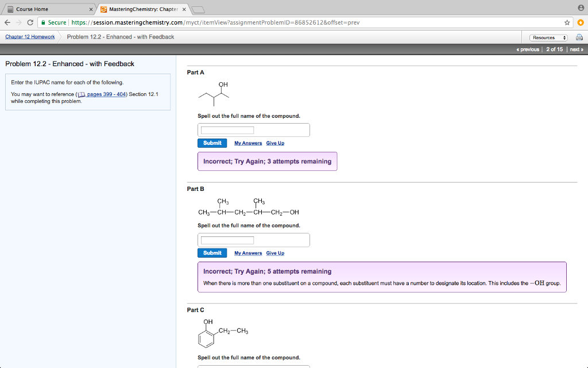Click the printer icon

point(579,36)
